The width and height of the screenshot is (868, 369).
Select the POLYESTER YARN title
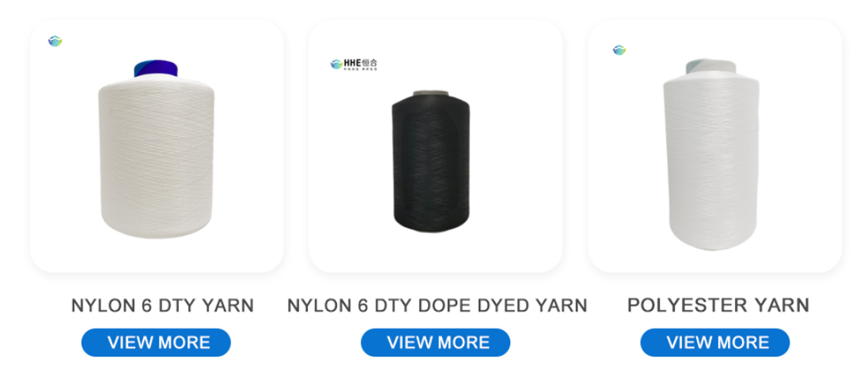click(718, 305)
